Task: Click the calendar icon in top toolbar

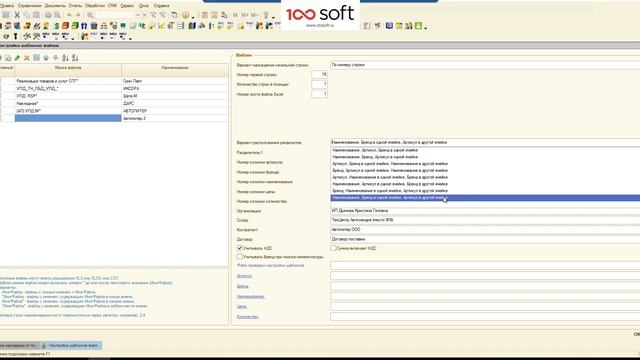Action: pos(214,15)
